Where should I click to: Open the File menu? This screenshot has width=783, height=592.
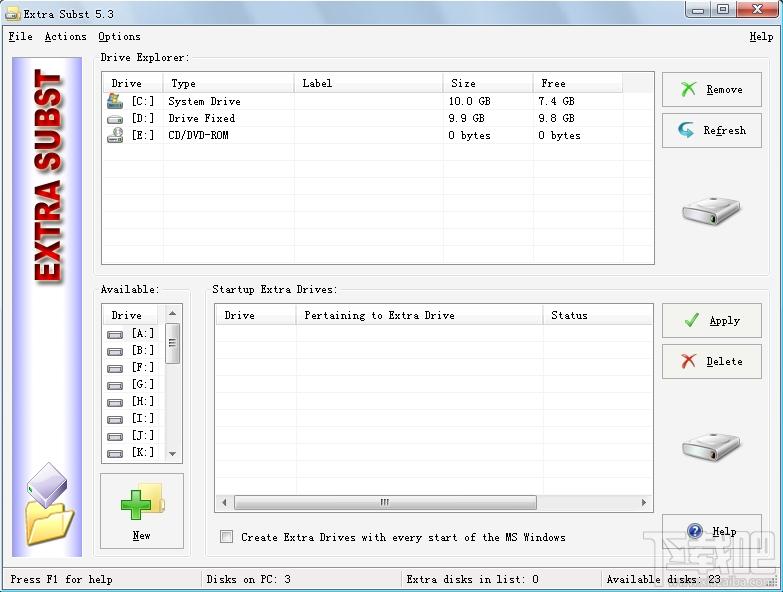(x=20, y=36)
